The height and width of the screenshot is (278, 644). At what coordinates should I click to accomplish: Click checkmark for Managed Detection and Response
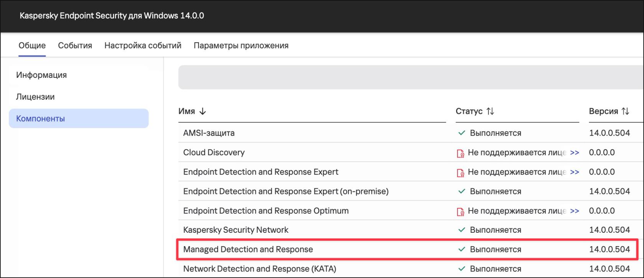click(462, 249)
